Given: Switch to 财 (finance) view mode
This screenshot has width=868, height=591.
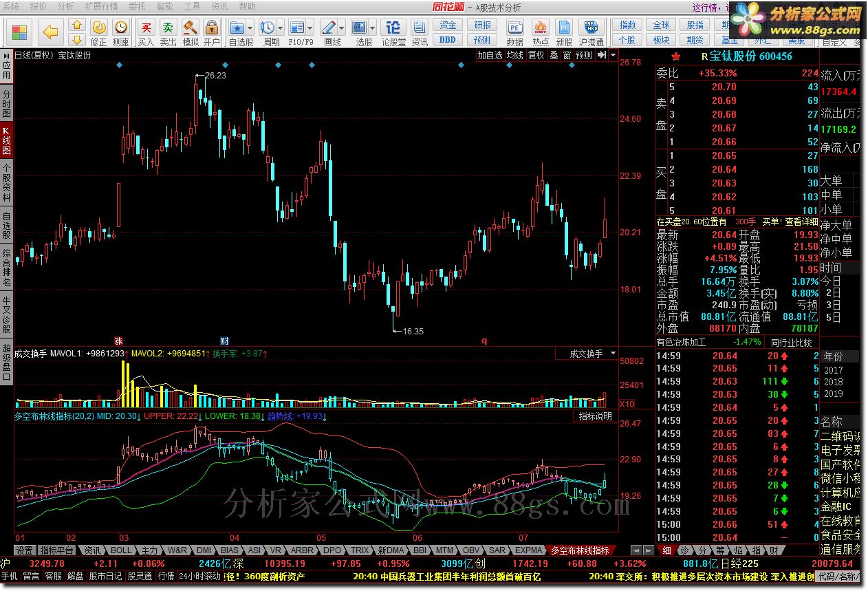Looking at the screenshot, I should [774, 550].
